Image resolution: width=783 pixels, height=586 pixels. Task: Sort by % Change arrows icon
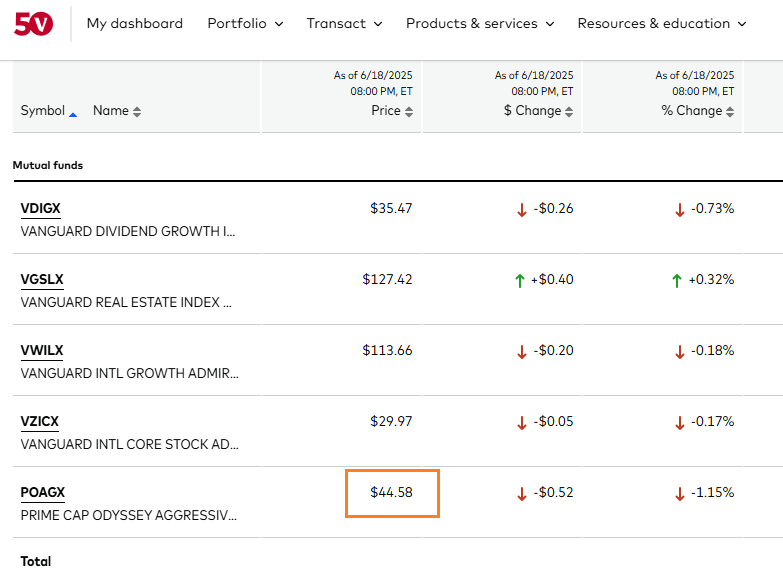point(730,112)
